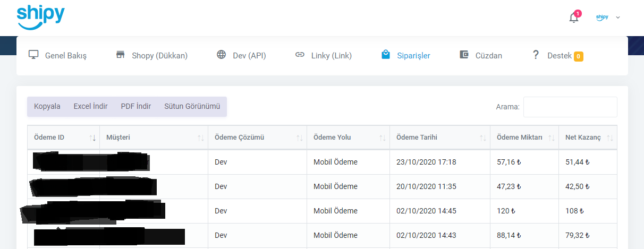
Task: Expand the account dropdown chevron
Action: click(x=618, y=18)
